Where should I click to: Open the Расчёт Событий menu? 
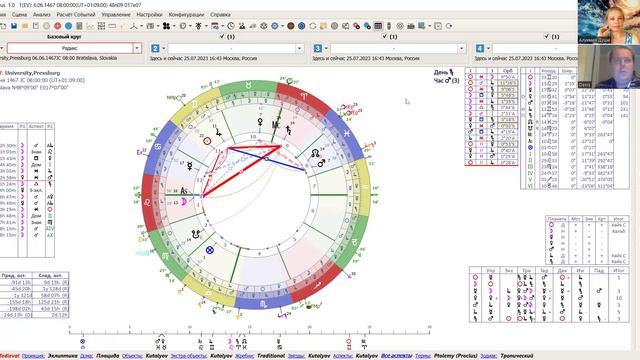tap(76, 15)
